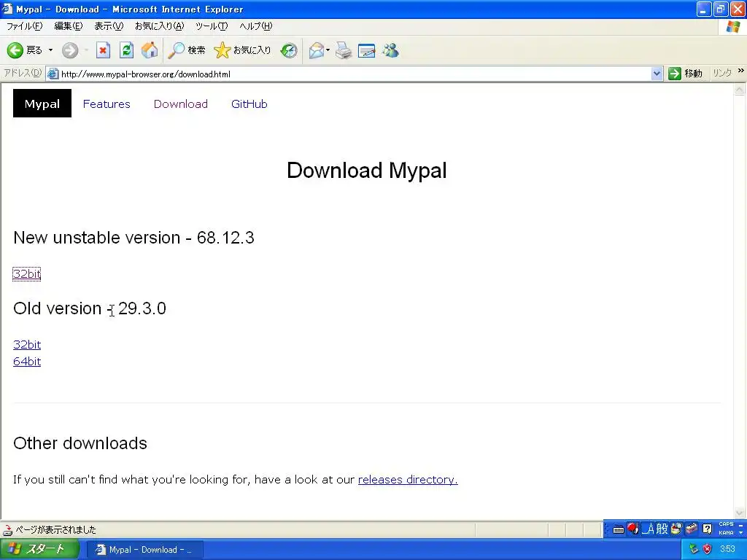Click the 'Download Mypal' heading text
747x560 pixels.
(x=366, y=171)
